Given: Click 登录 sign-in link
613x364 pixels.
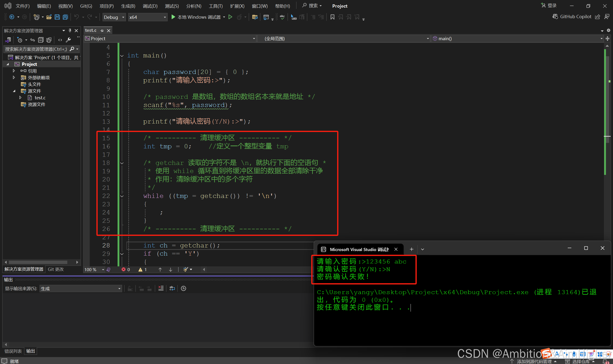Looking at the screenshot, I should tap(550, 6).
